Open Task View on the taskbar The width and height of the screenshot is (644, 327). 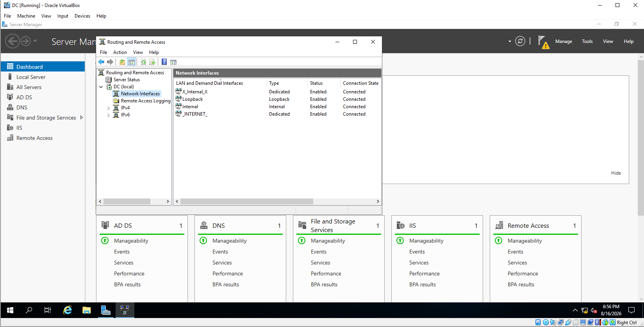pos(48,310)
